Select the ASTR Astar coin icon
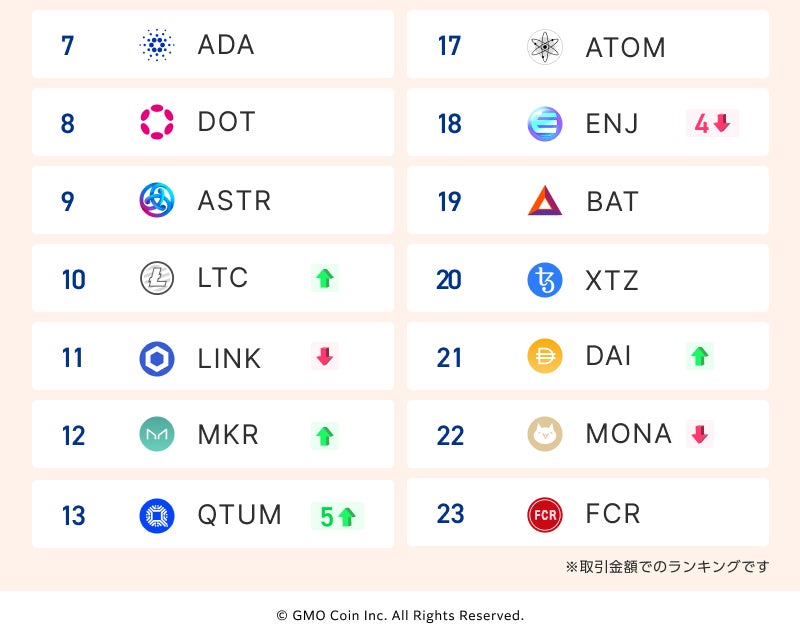Viewport: 800px width, 638px height. [157, 200]
